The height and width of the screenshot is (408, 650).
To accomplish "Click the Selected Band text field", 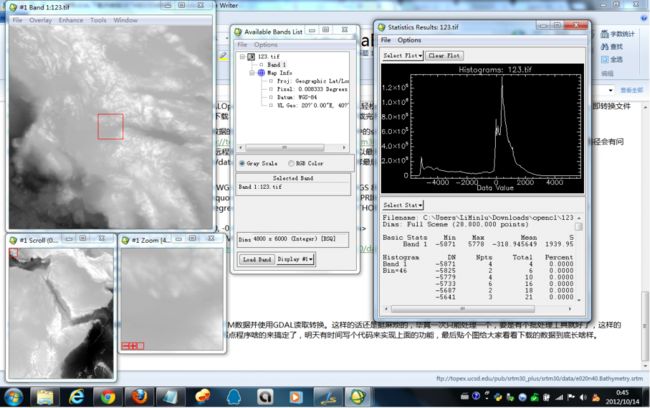I will pos(293,187).
